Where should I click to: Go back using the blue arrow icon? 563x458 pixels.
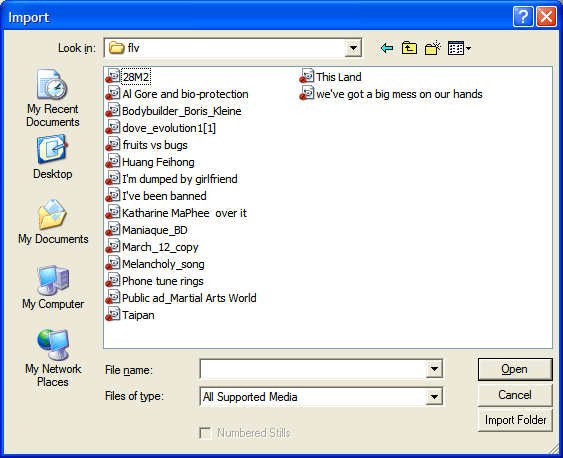(x=387, y=48)
